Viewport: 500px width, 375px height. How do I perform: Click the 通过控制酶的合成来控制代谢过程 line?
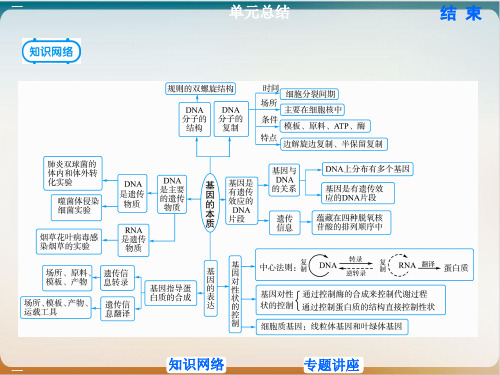click(365, 294)
